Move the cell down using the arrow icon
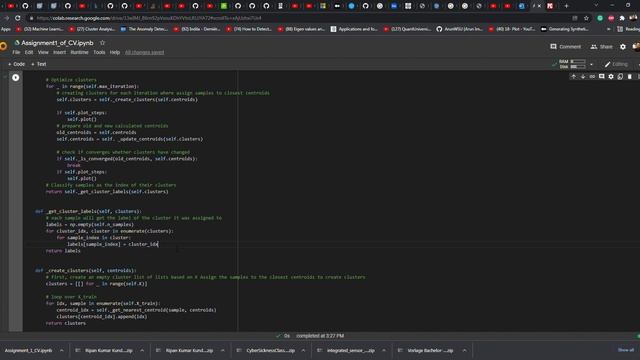Image resolution: width=640 pixels, height=360 pixels. click(583, 76)
